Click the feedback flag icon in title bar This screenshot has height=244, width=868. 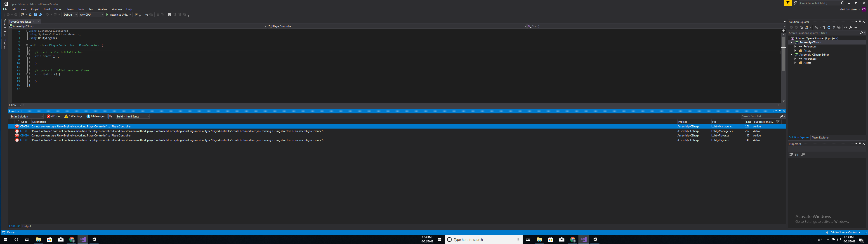(x=788, y=3)
